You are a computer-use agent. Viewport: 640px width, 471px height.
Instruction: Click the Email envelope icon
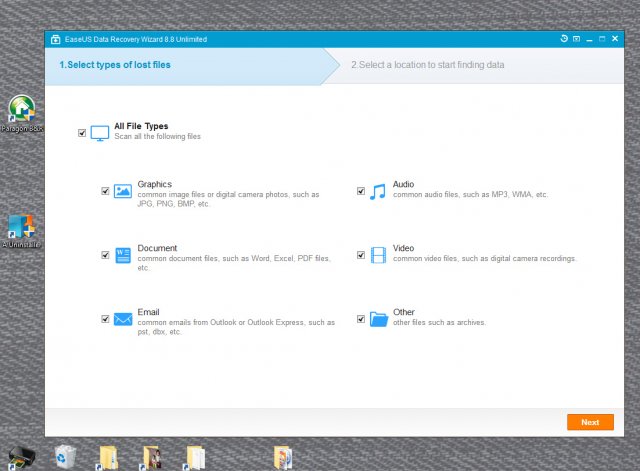coord(123,319)
